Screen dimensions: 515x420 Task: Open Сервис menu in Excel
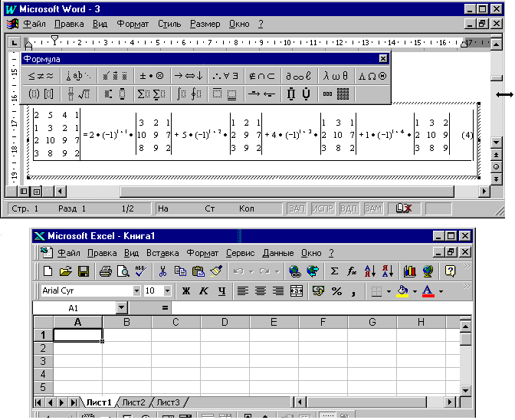(240, 253)
